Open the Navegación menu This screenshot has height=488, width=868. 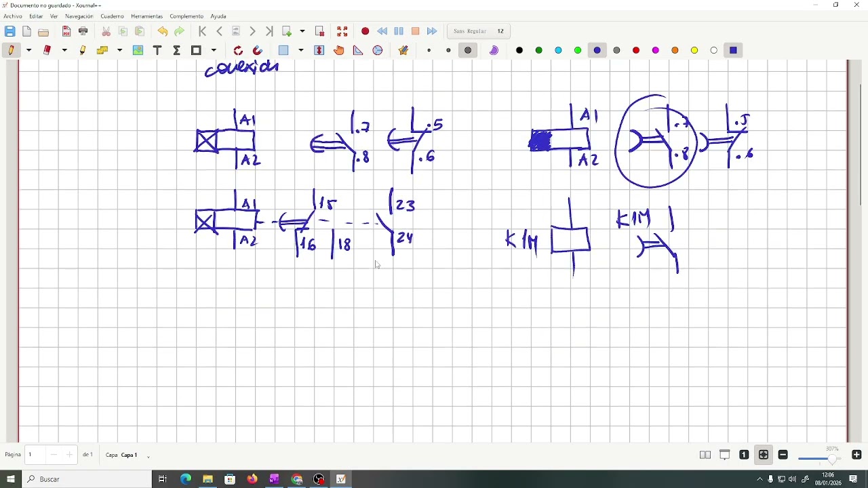(79, 16)
